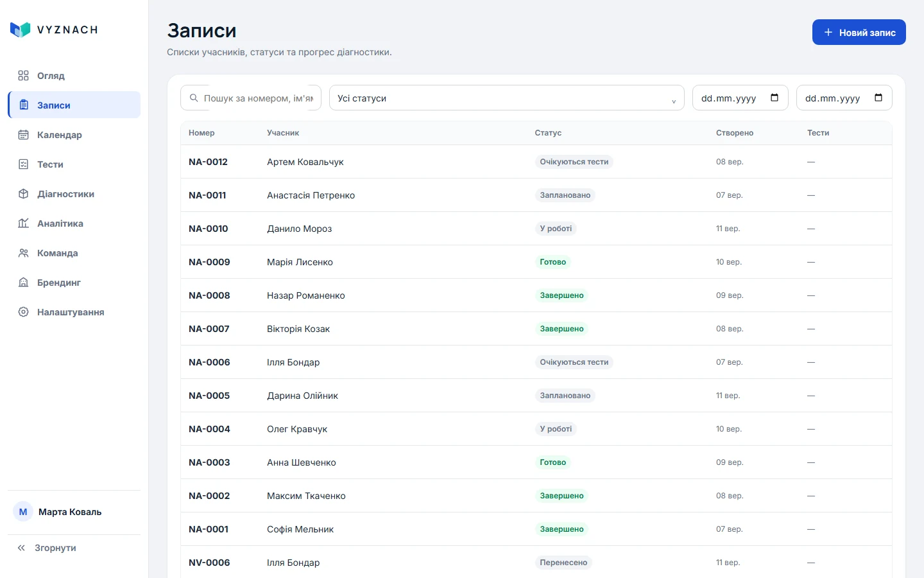Click the search magnifier icon

pyautogui.click(x=194, y=98)
